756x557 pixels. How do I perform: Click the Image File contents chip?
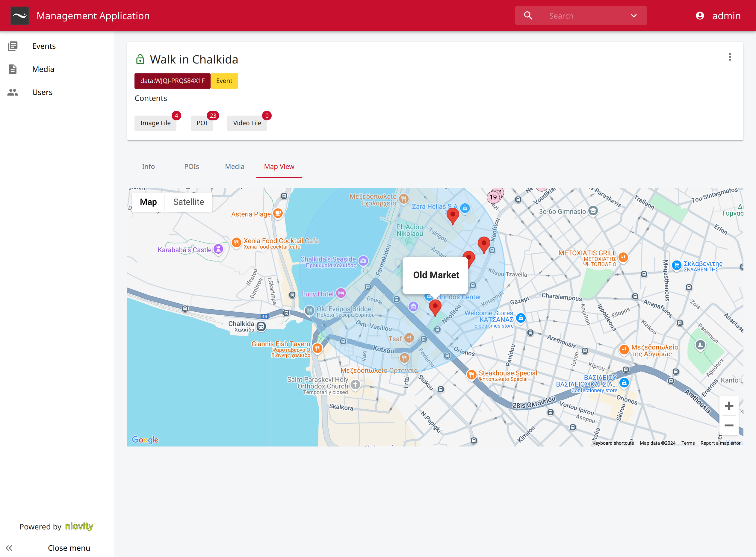[x=155, y=123]
